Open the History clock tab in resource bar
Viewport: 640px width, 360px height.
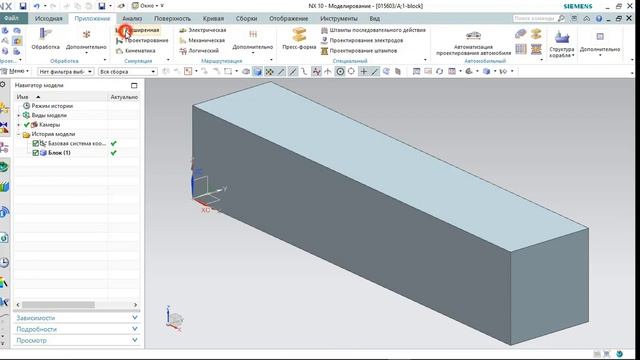[4, 262]
